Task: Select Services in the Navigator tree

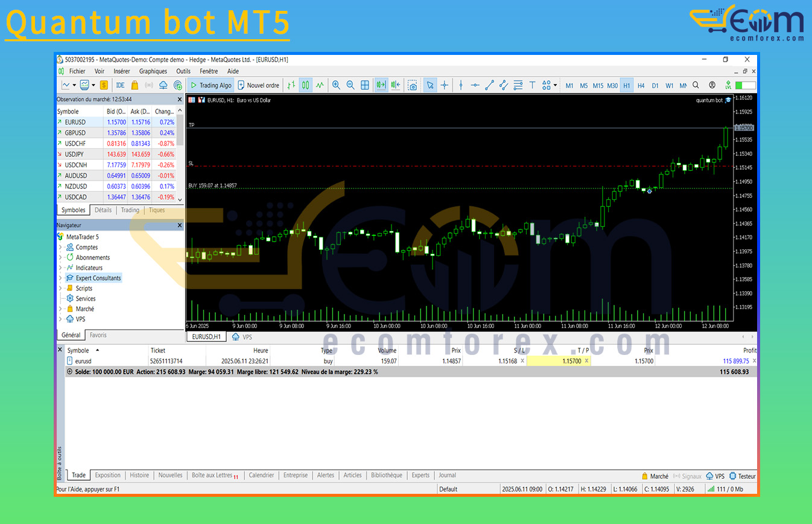Action: [86, 299]
